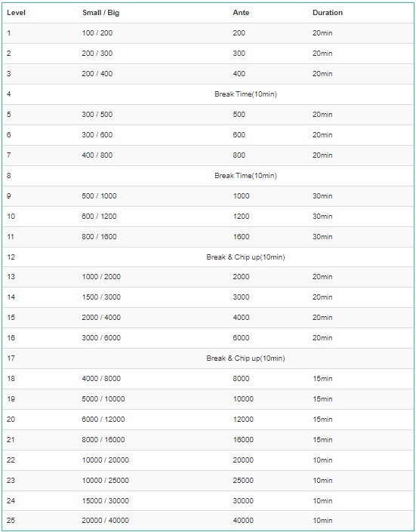Click the Level column header
This screenshot has width=416, height=532.
(x=16, y=13)
